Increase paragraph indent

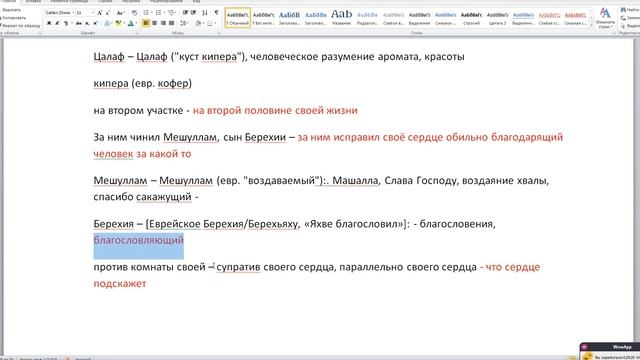click(193, 13)
